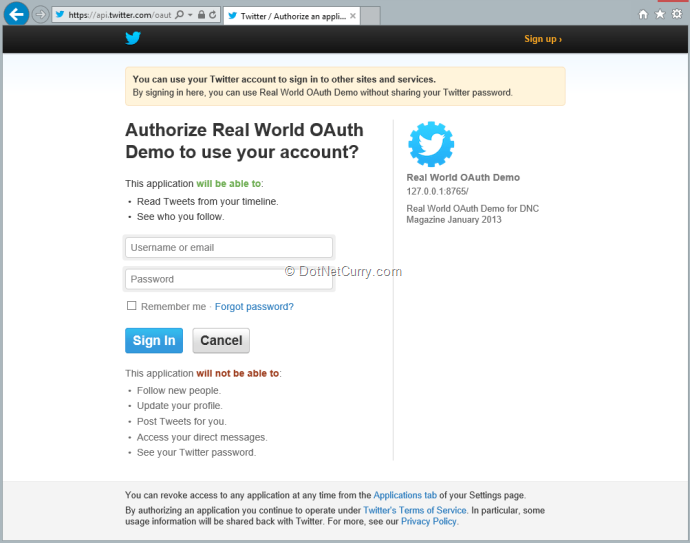Open a new blank tab

(370, 16)
